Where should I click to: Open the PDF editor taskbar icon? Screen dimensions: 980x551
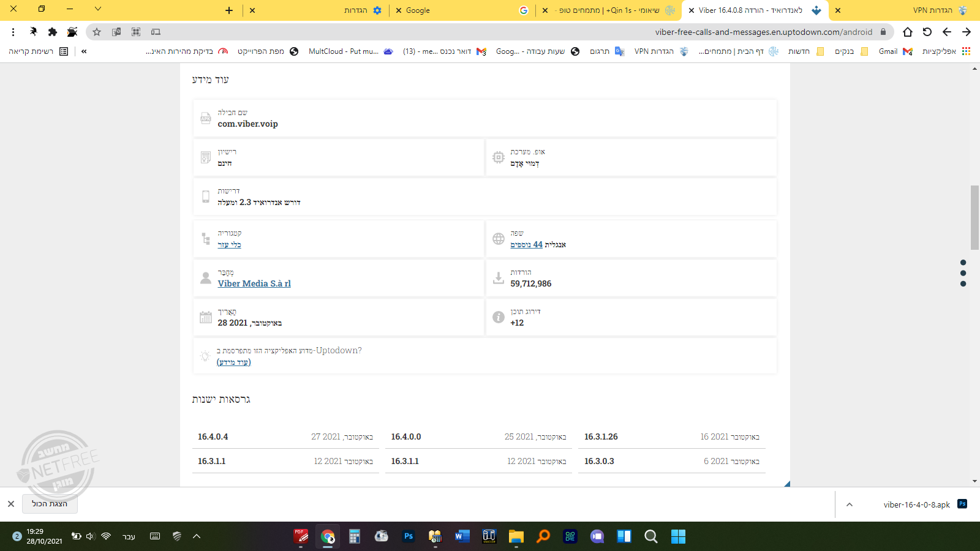(x=301, y=536)
